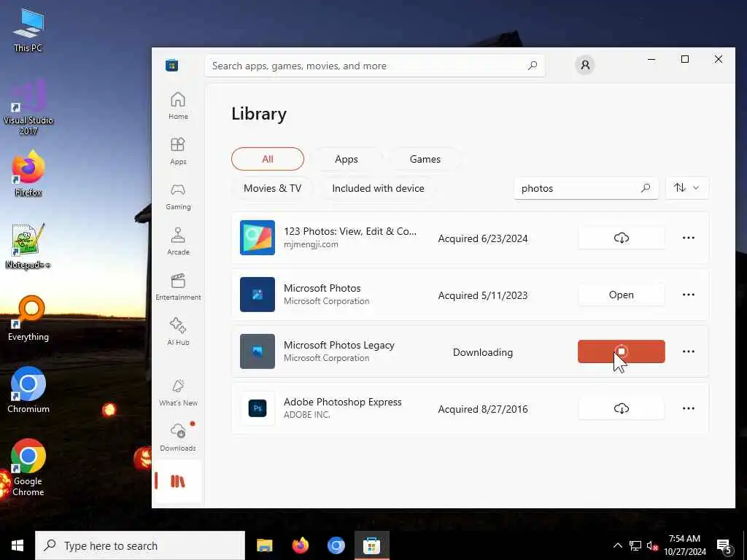747x560 pixels.
Task: Click the library filter field containing photos
Action: pyautogui.click(x=586, y=188)
